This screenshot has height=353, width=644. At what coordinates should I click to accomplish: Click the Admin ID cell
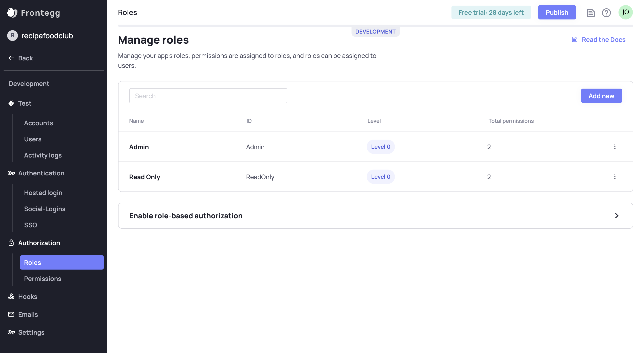click(255, 147)
